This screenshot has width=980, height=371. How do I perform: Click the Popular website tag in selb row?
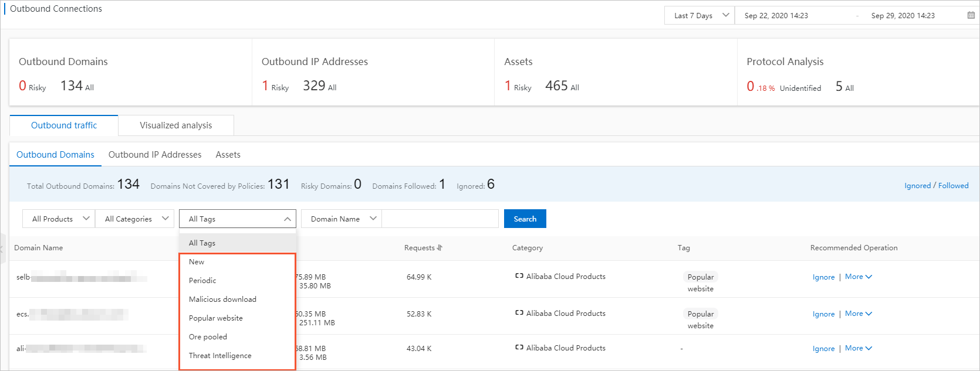click(701, 282)
